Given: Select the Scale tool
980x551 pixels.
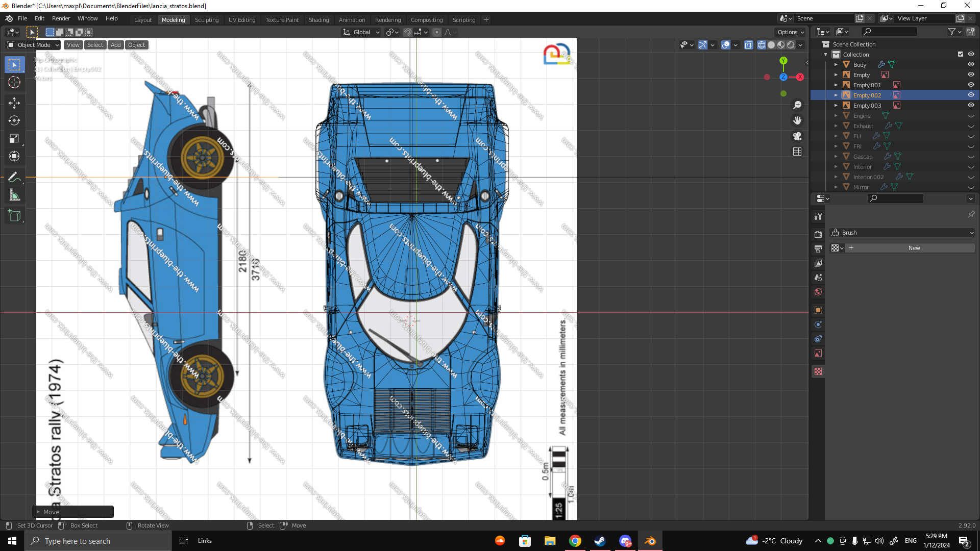Looking at the screenshot, I should (14, 138).
